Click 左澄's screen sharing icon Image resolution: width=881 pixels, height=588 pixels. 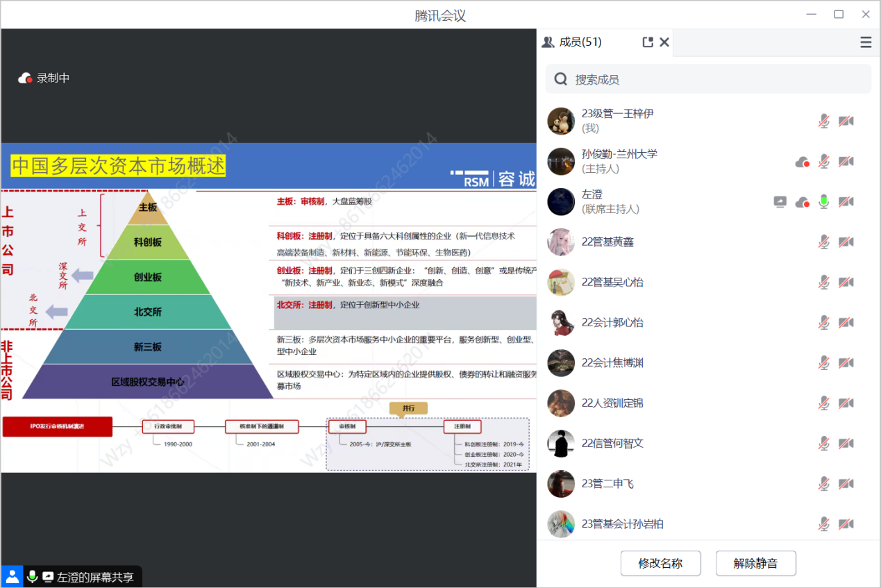click(780, 202)
